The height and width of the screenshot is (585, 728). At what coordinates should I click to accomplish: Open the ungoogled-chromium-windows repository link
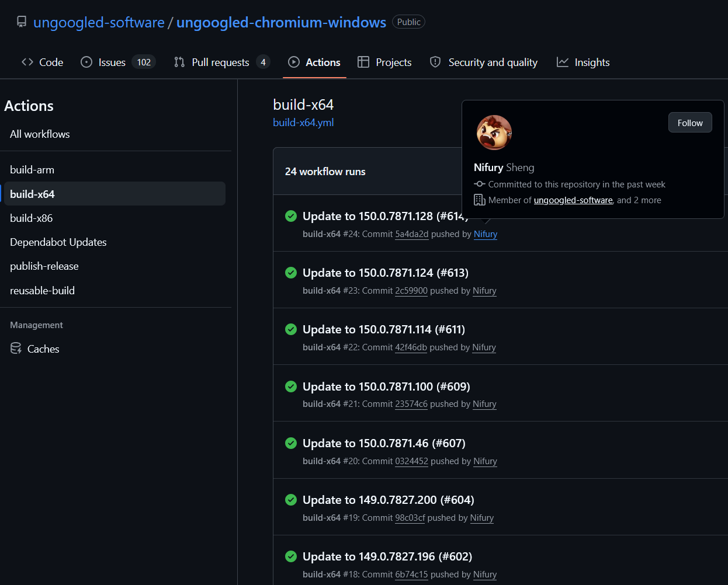pyautogui.click(x=281, y=22)
